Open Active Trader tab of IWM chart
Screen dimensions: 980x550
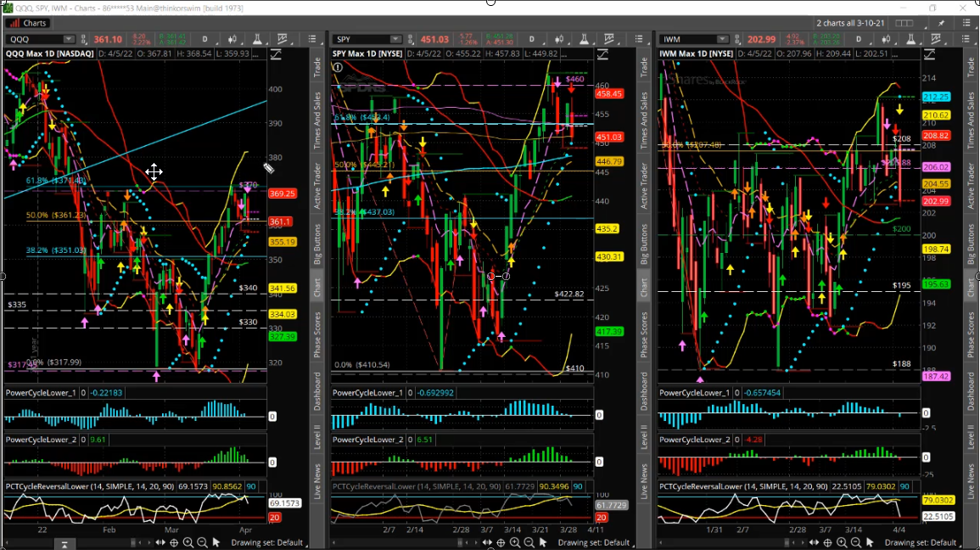tap(972, 186)
